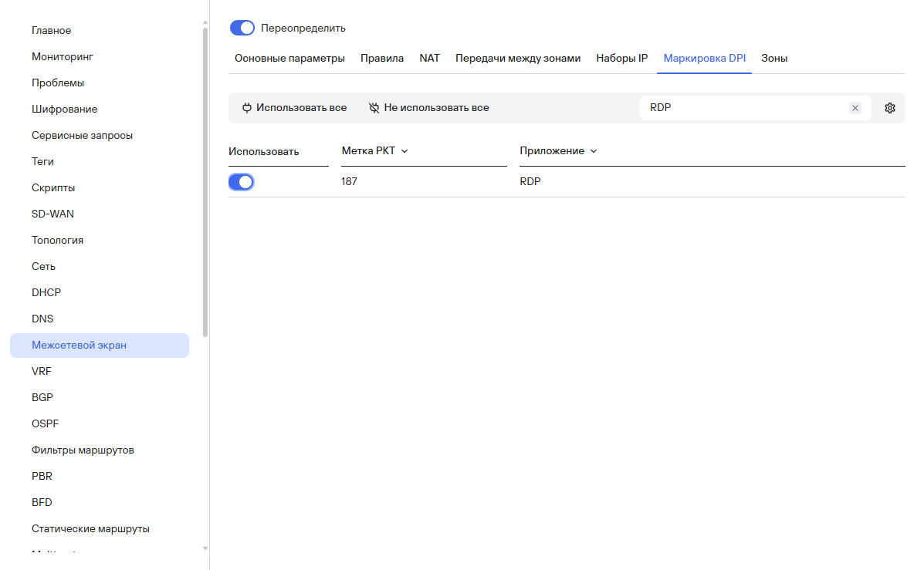The image size is (924, 570).
Task: Click the Использовать все button label
Action: point(301,108)
